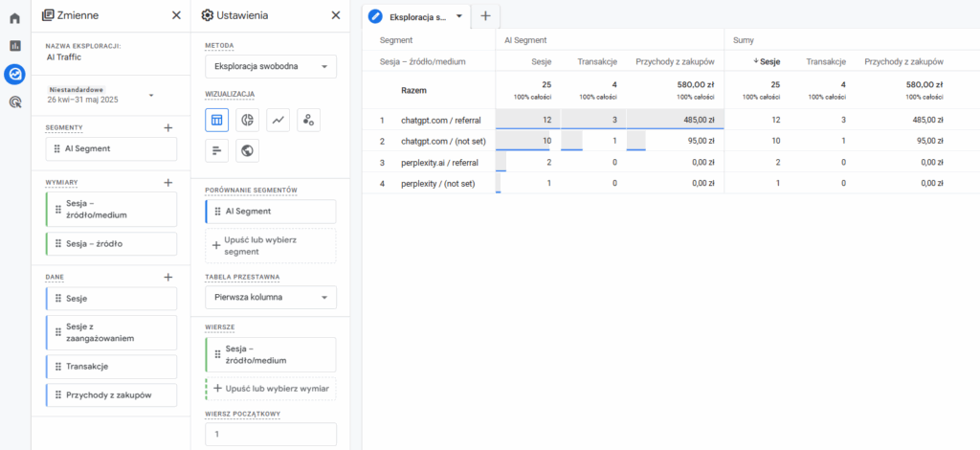Close the Ustawienia panel
The width and height of the screenshot is (980, 450).
(335, 15)
